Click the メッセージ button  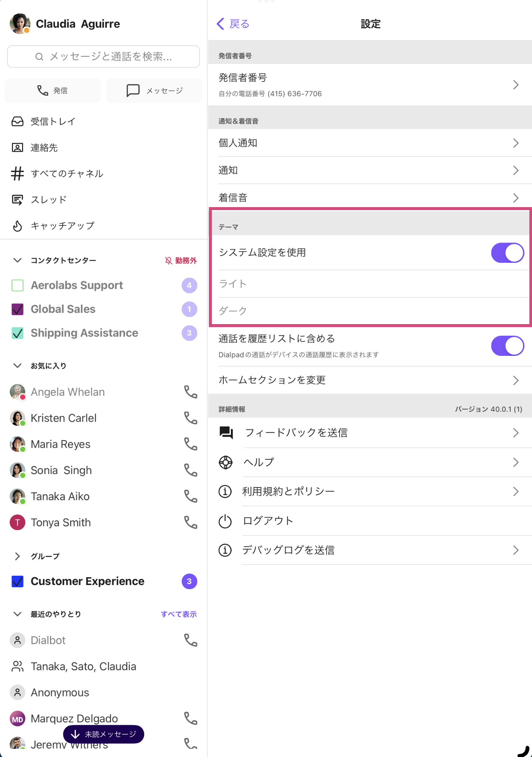154,90
